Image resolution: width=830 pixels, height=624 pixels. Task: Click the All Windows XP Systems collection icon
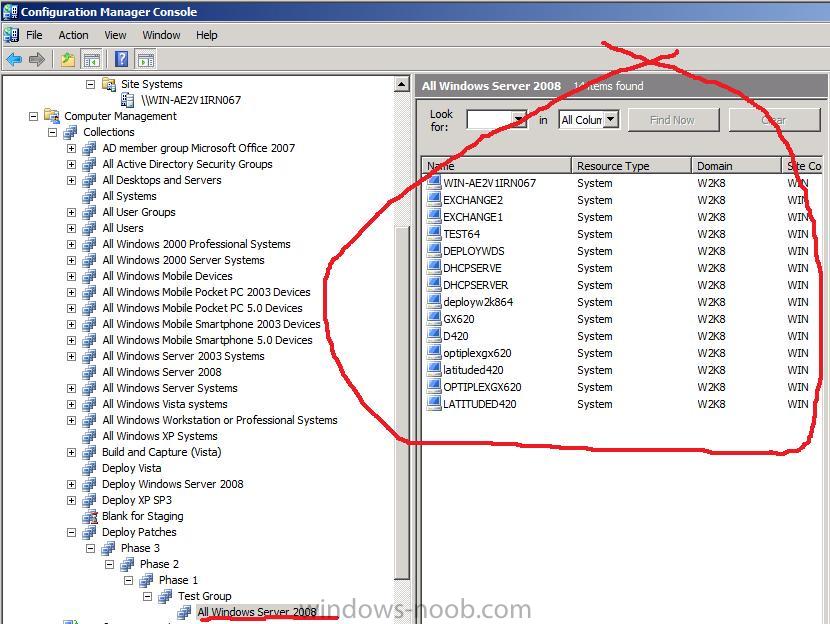point(89,436)
